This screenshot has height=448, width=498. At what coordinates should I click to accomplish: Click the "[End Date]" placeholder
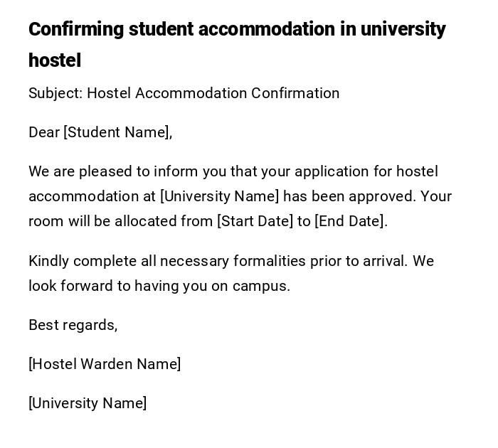tap(350, 221)
